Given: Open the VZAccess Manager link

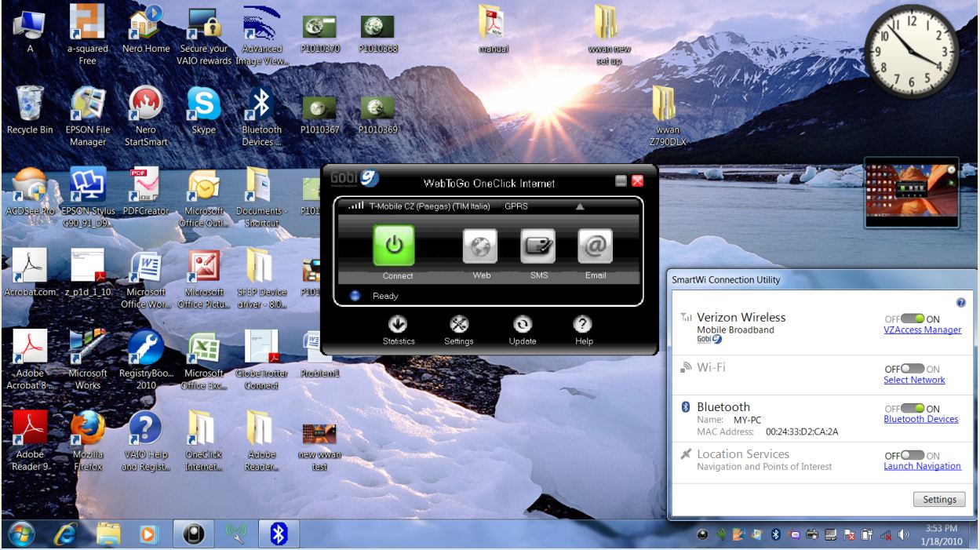Looking at the screenshot, I should coord(922,330).
